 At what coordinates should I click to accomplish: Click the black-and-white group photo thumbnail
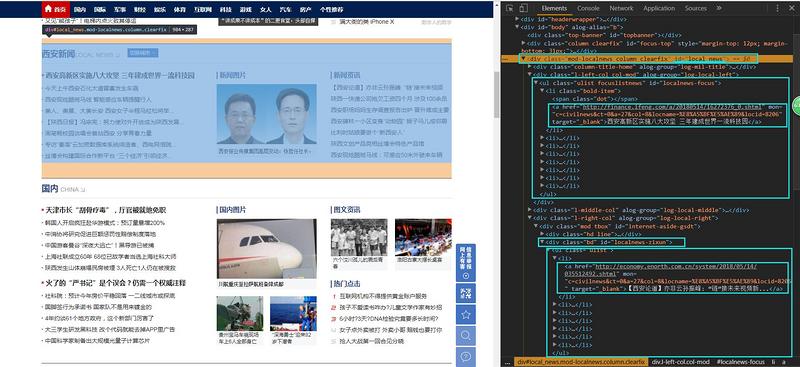click(x=359, y=237)
